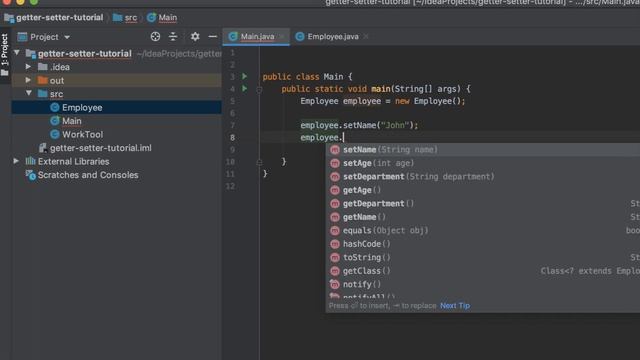
Task: Switch to the Main.java tab
Action: click(x=257, y=37)
